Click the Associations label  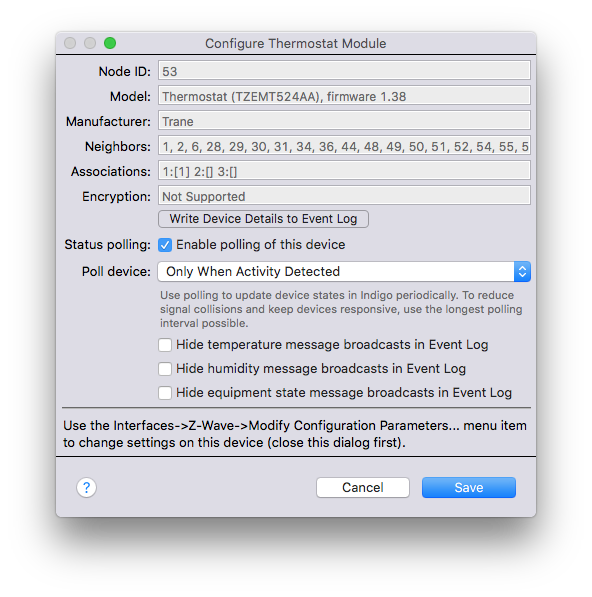[111, 172]
